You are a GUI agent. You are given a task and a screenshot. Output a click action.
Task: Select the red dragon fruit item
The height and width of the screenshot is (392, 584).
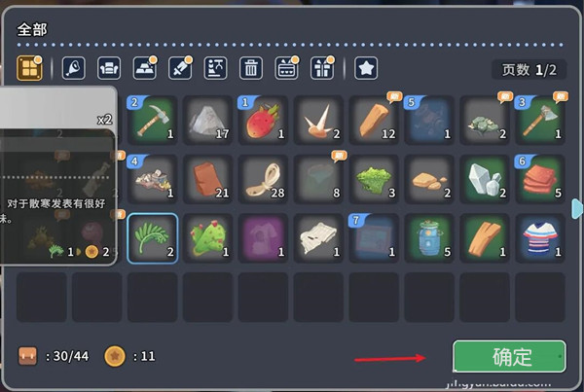[x=264, y=120]
